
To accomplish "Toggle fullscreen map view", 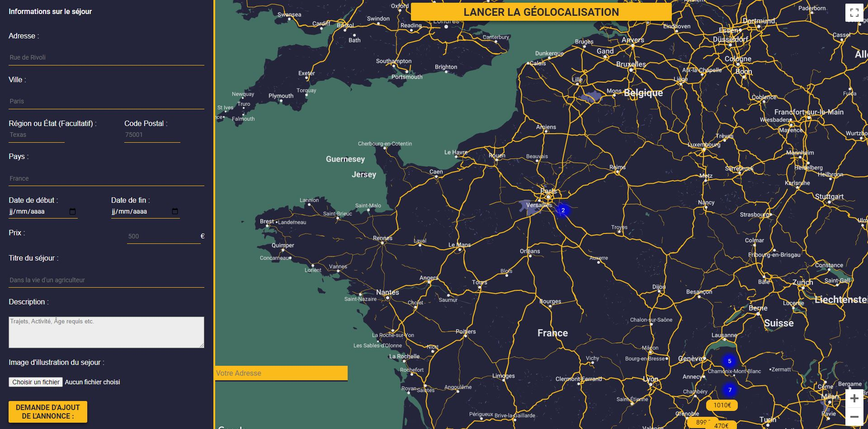I will tap(854, 13).
